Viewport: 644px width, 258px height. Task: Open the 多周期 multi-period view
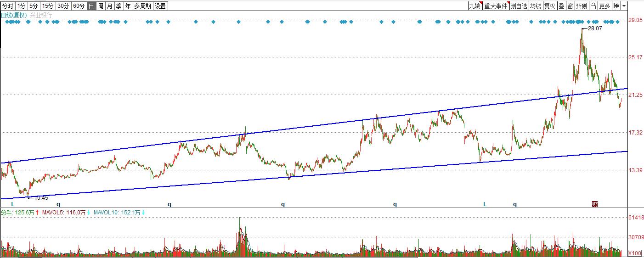pos(142,6)
